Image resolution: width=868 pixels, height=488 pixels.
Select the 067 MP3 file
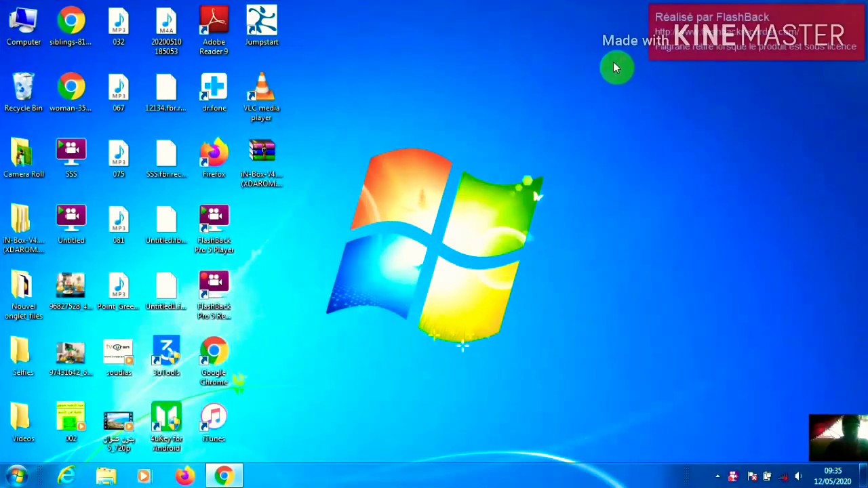click(x=119, y=93)
